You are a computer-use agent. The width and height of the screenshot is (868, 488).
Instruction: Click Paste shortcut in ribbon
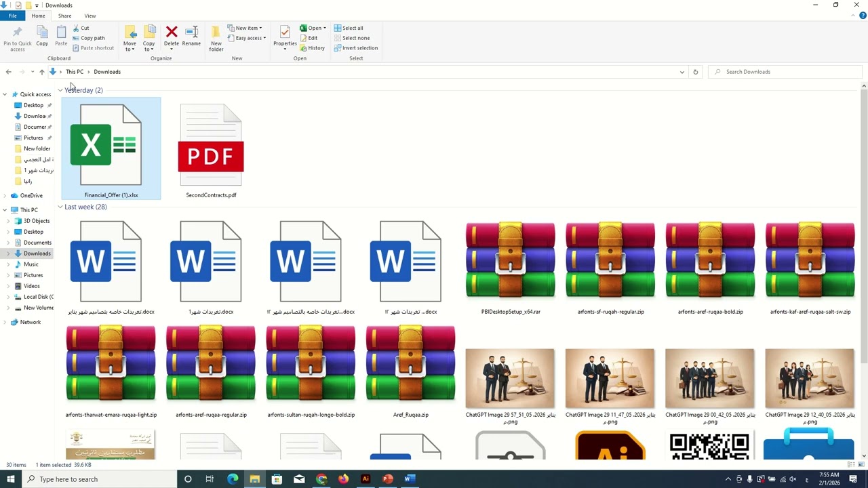(93, 48)
